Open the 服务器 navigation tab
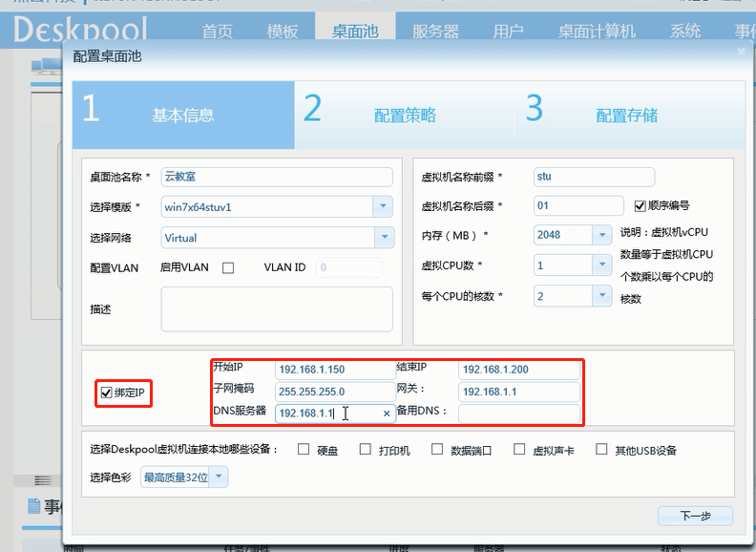Image resolution: width=756 pixels, height=552 pixels. 435,32
